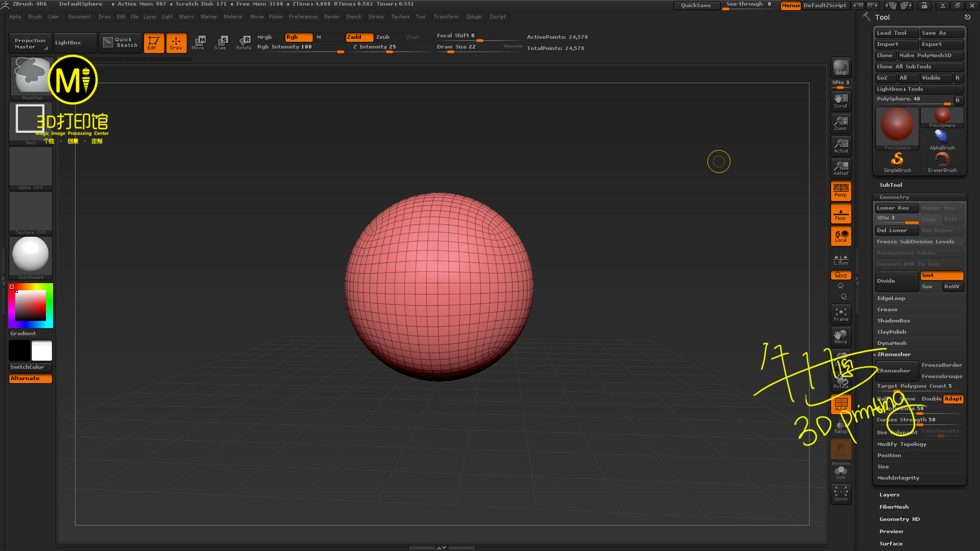980x551 pixels.
Task: Activate AAHalf view icon
Action: [841, 168]
